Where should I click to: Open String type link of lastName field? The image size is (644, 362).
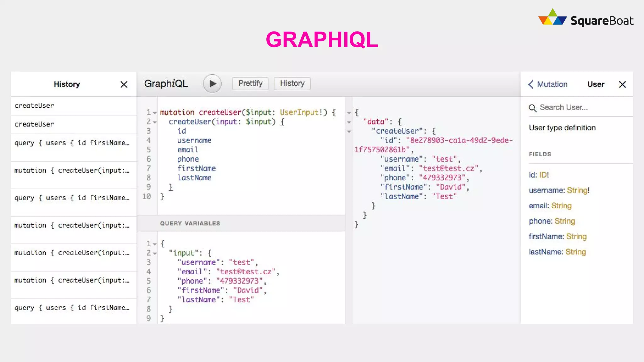click(576, 252)
